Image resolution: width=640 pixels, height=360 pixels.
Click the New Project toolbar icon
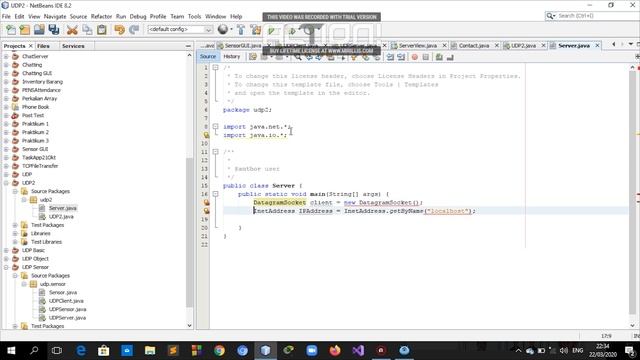click(x=25, y=29)
